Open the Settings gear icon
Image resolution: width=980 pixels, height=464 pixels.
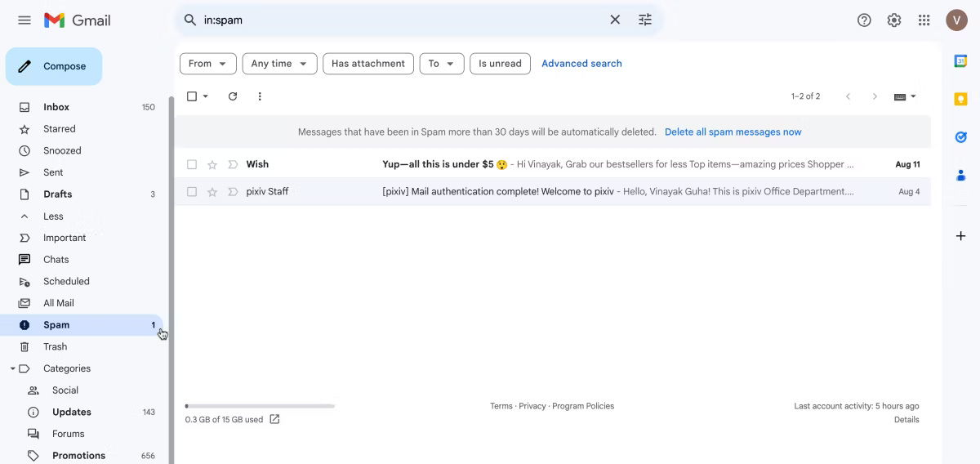894,20
